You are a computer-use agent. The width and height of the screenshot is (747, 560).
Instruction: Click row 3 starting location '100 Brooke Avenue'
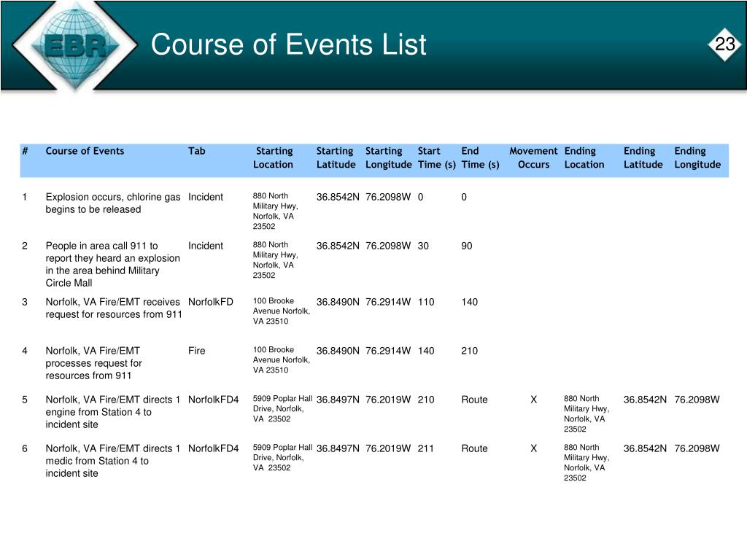(282, 311)
